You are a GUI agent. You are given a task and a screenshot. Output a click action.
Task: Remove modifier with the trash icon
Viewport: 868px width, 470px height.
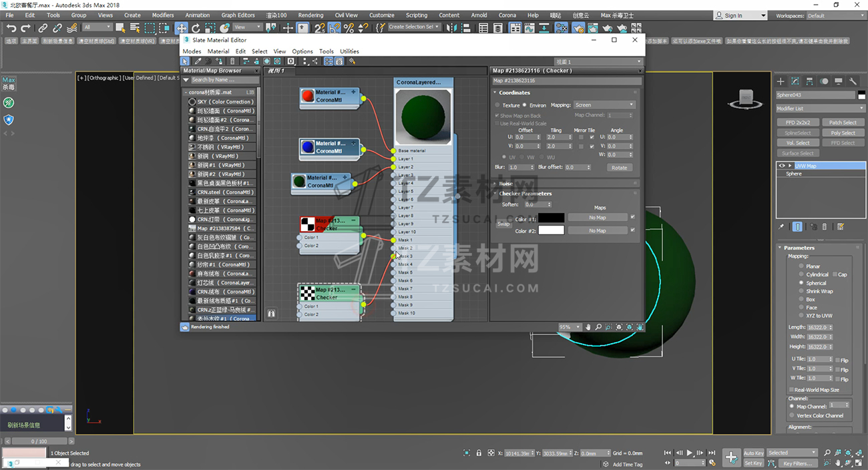coord(824,227)
